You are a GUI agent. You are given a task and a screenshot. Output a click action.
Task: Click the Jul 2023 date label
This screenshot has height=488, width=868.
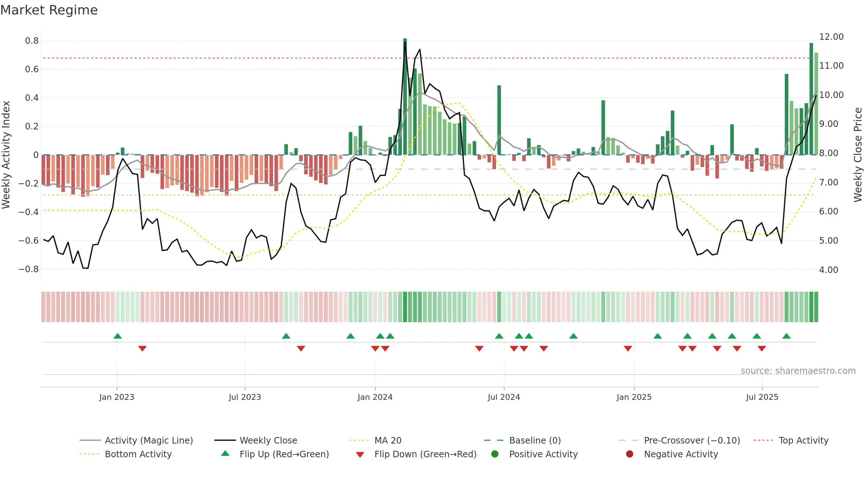point(245,397)
